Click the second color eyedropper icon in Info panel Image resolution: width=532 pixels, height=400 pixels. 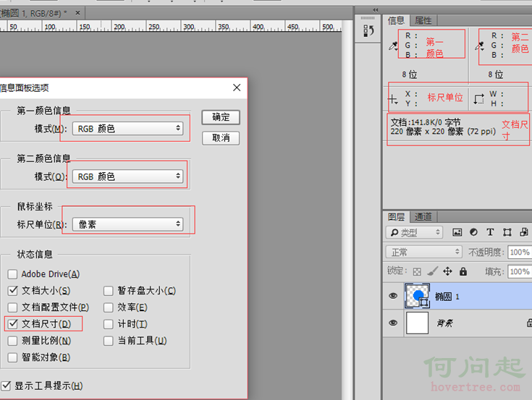coord(480,46)
